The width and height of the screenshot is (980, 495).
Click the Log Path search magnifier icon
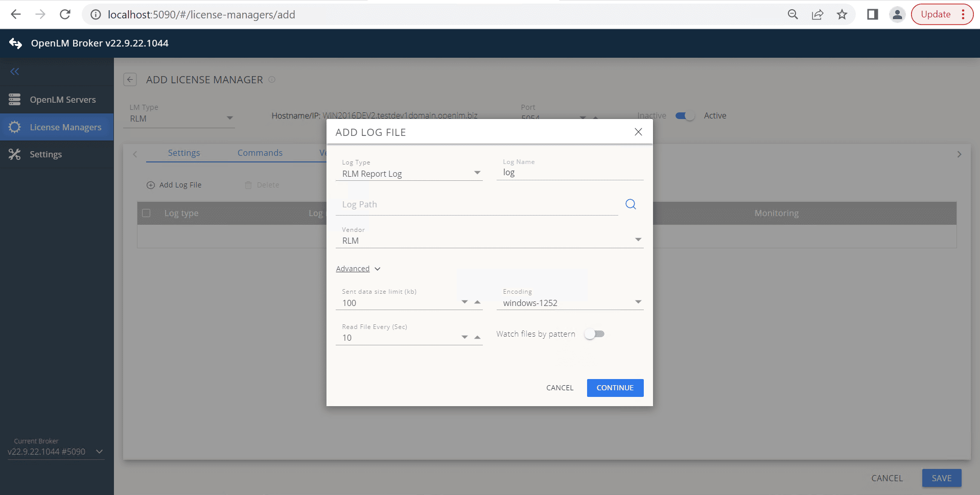pyautogui.click(x=631, y=203)
